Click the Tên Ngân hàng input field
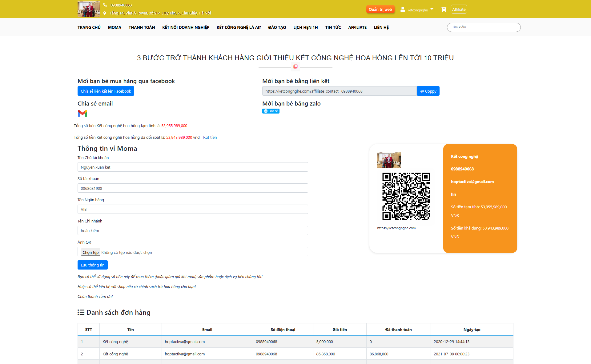This screenshot has height=364, width=591. click(193, 209)
